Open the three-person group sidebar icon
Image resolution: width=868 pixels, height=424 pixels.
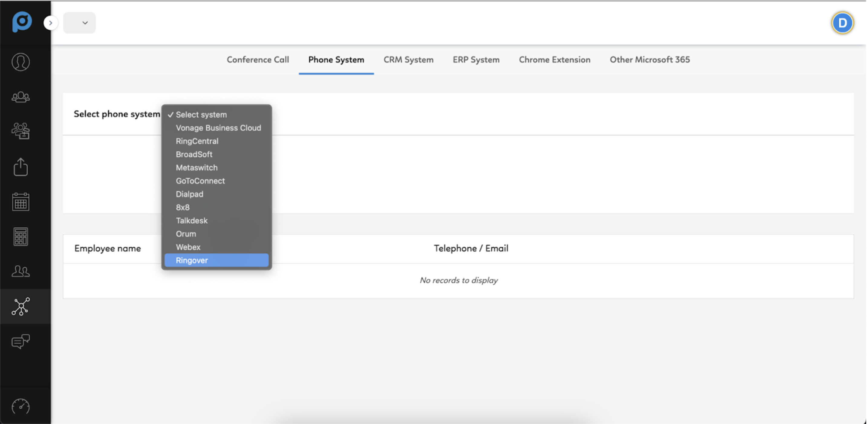tap(21, 97)
